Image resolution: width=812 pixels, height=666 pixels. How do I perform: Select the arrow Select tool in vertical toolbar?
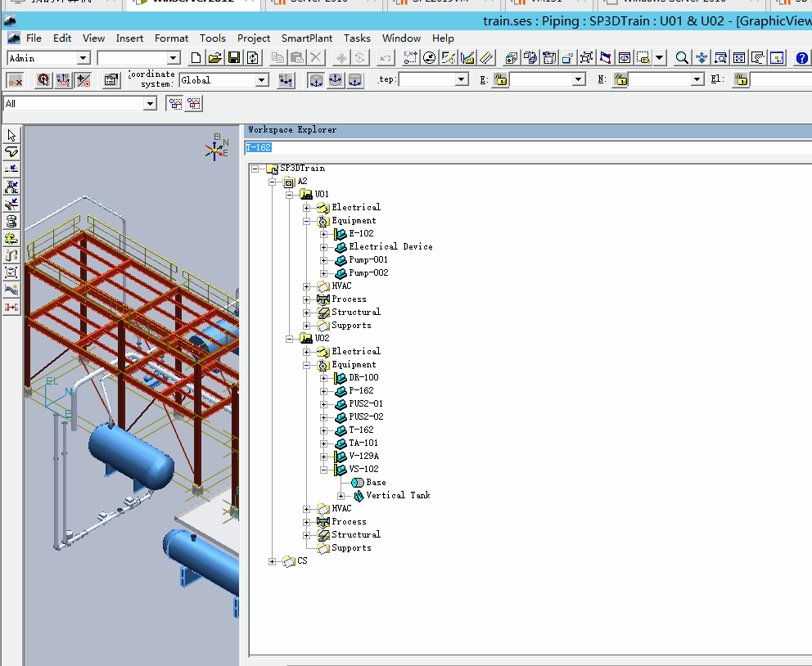coord(11,136)
